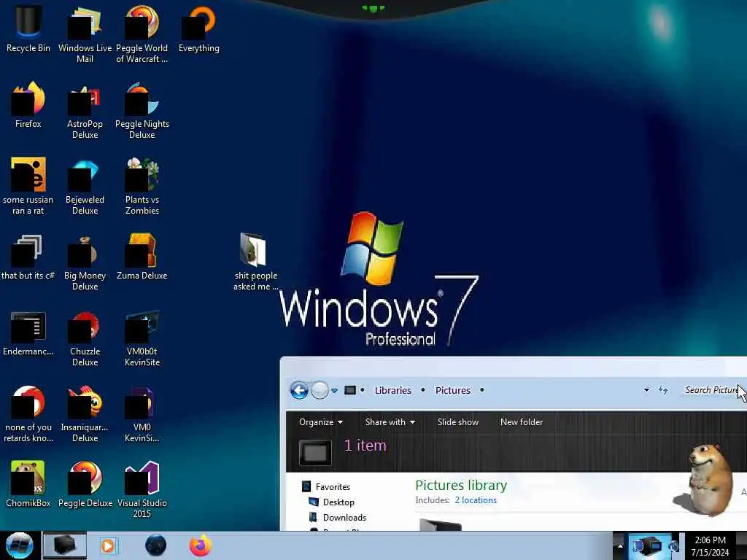The height and width of the screenshot is (560, 747).
Task: Open the Everything search shortcut
Action: click(199, 29)
